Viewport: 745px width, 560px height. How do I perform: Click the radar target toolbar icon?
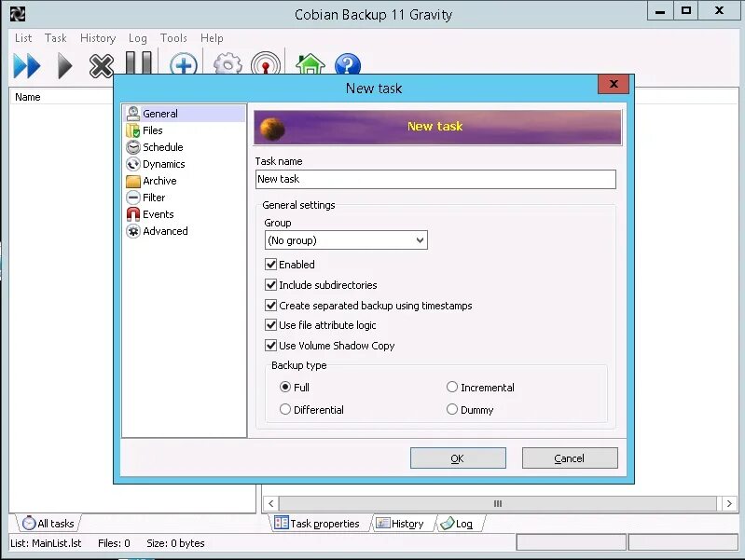(x=266, y=63)
